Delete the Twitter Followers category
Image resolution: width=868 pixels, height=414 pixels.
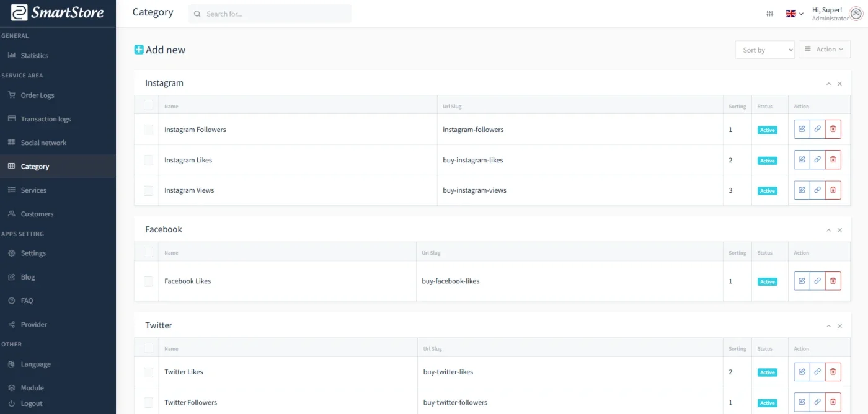833,402
